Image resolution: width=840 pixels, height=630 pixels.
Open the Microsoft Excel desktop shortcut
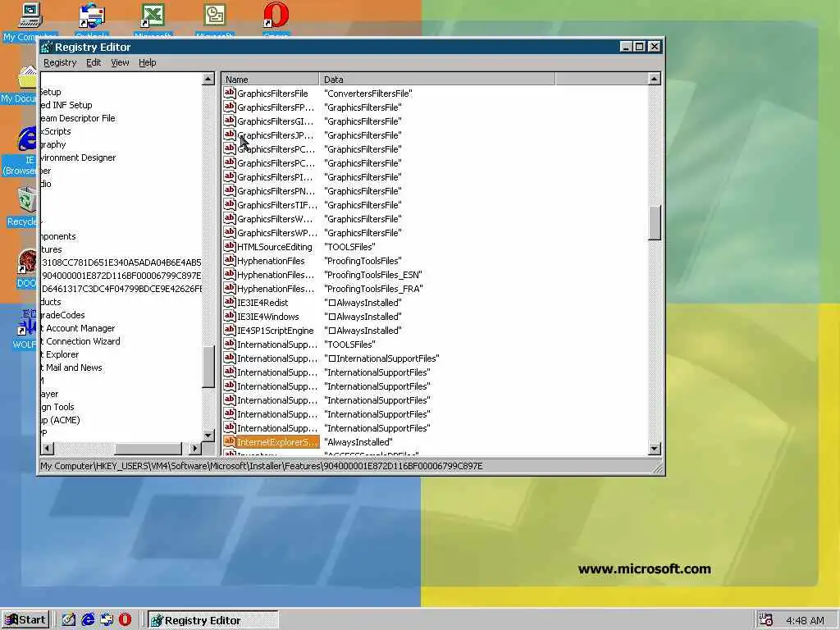point(153,16)
